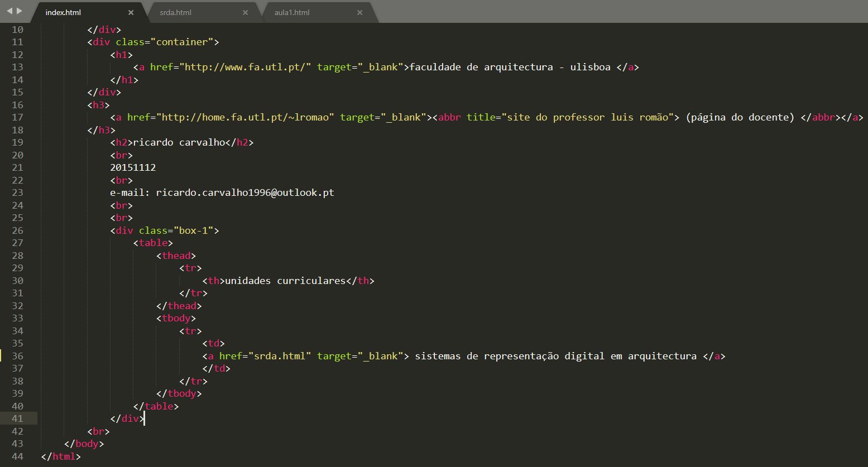This screenshot has height=467, width=868.
Task: Click 'ricardo.carvalho1996@outlook.pt' email text
Action: click(x=245, y=192)
